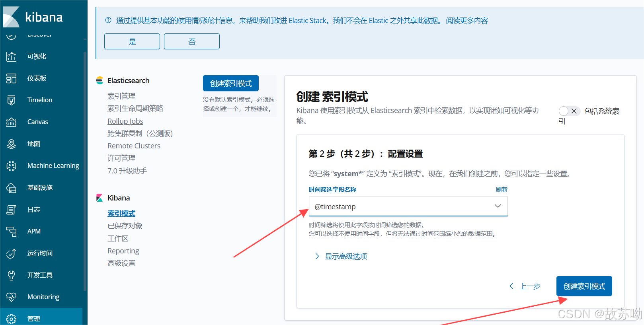The width and height of the screenshot is (644, 325).
Task: Open the 可视化 chart icon
Action: point(12,56)
